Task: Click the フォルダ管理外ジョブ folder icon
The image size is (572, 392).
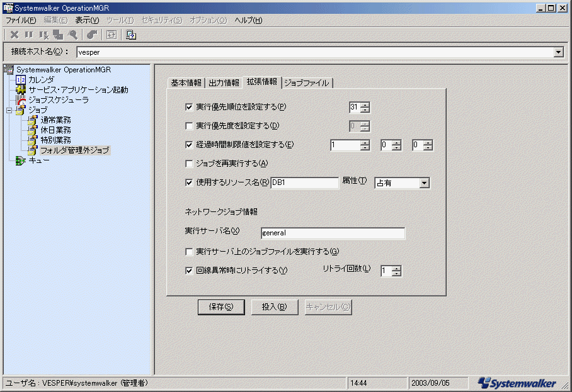Action: 33,150
